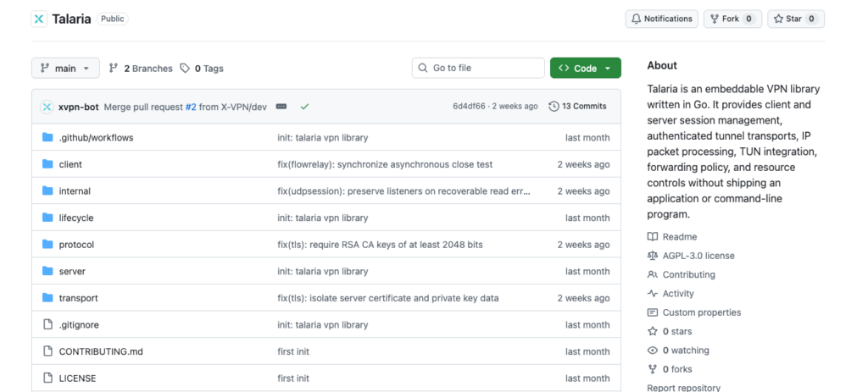
Task: Open the green Code dropdown button
Action: click(x=585, y=68)
